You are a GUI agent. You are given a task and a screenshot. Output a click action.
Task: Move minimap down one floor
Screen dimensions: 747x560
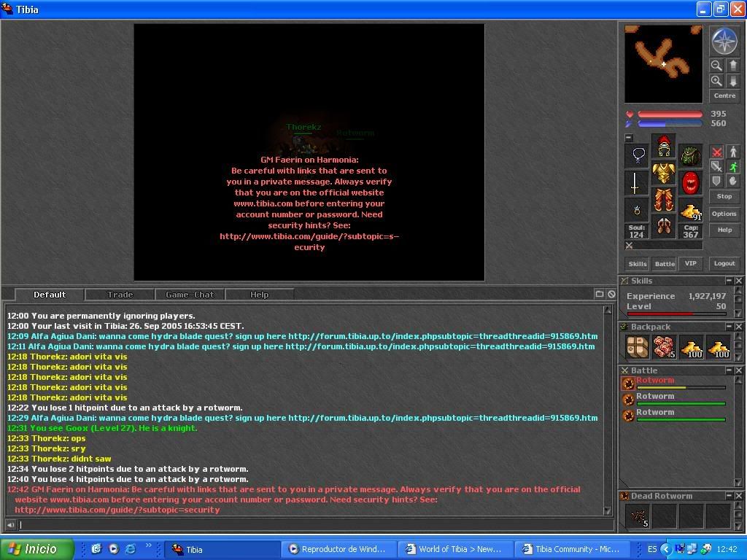click(732, 81)
